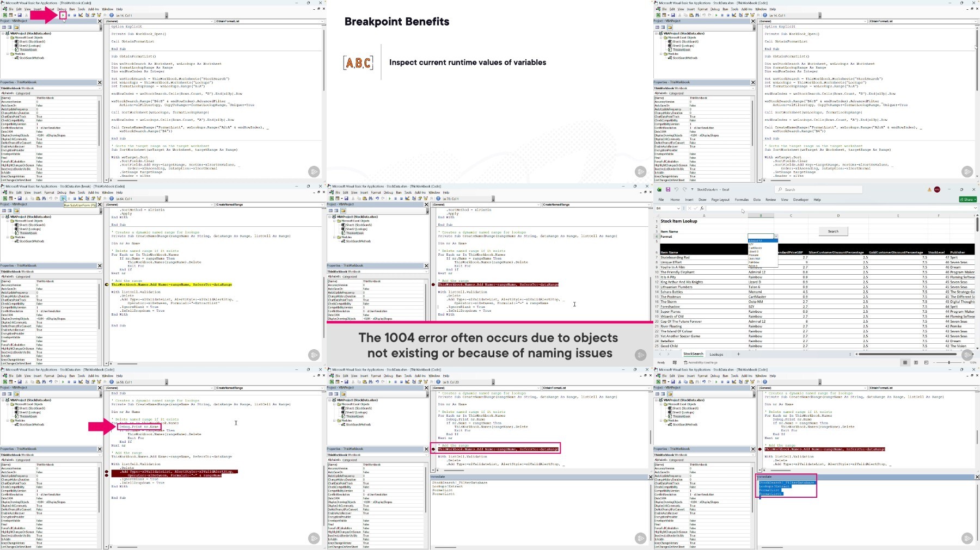
Task: Open the account avatar in Excel's title bar
Action: click(937, 189)
